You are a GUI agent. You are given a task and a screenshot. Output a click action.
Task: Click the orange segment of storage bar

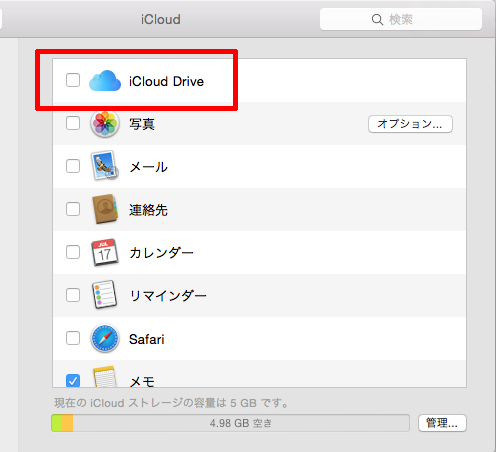tap(68, 423)
